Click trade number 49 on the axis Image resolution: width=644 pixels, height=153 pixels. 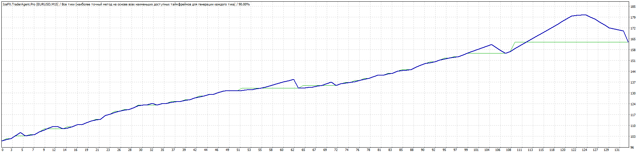pyautogui.click(x=227, y=150)
